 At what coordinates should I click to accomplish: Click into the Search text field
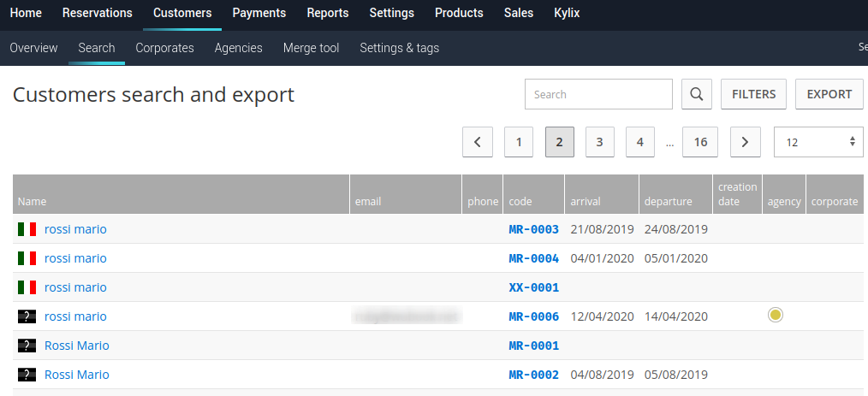(597, 94)
